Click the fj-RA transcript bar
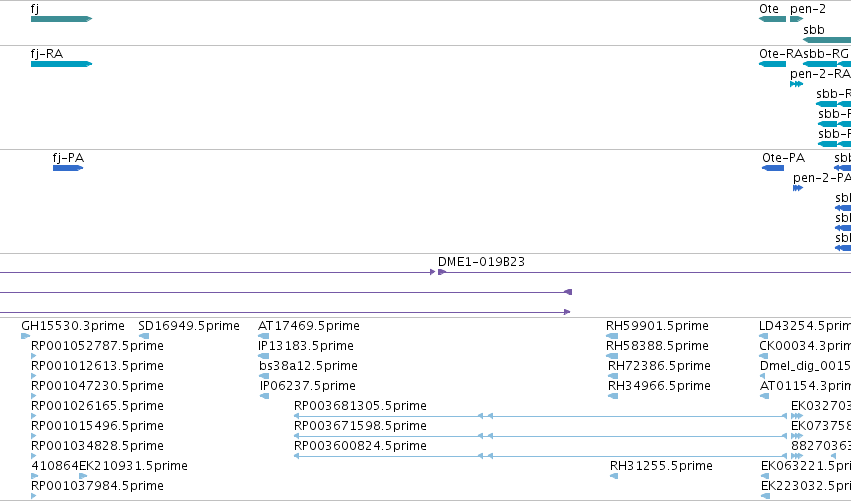The height and width of the screenshot is (501, 851). click(61, 64)
